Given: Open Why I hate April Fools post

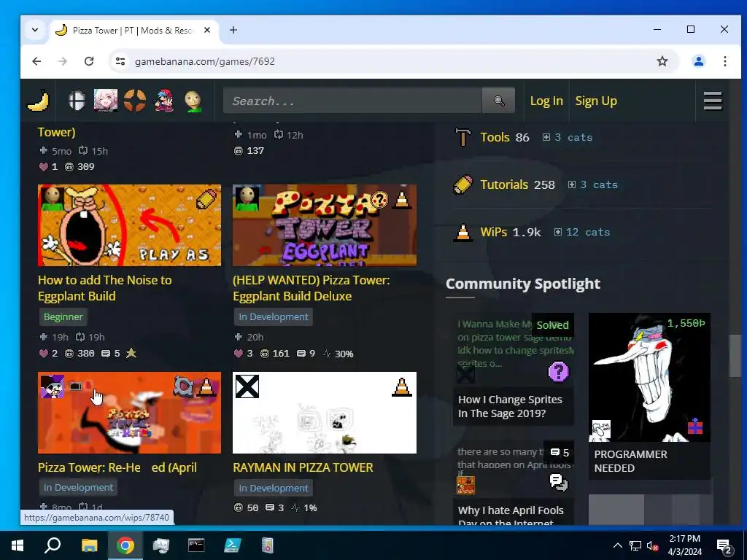Looking at the screenshot, I should 511,516.
